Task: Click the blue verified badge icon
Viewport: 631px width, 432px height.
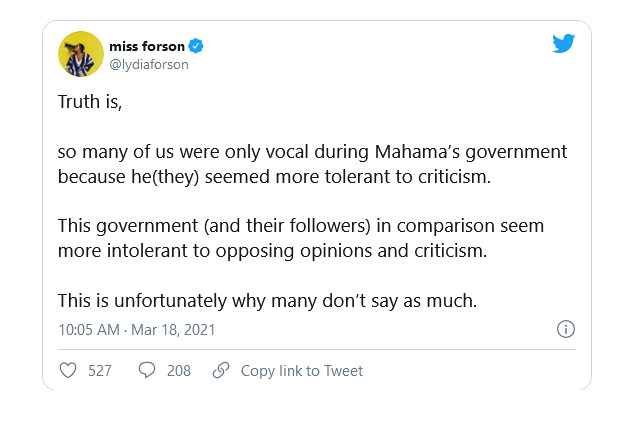Action: pos(196,46)
